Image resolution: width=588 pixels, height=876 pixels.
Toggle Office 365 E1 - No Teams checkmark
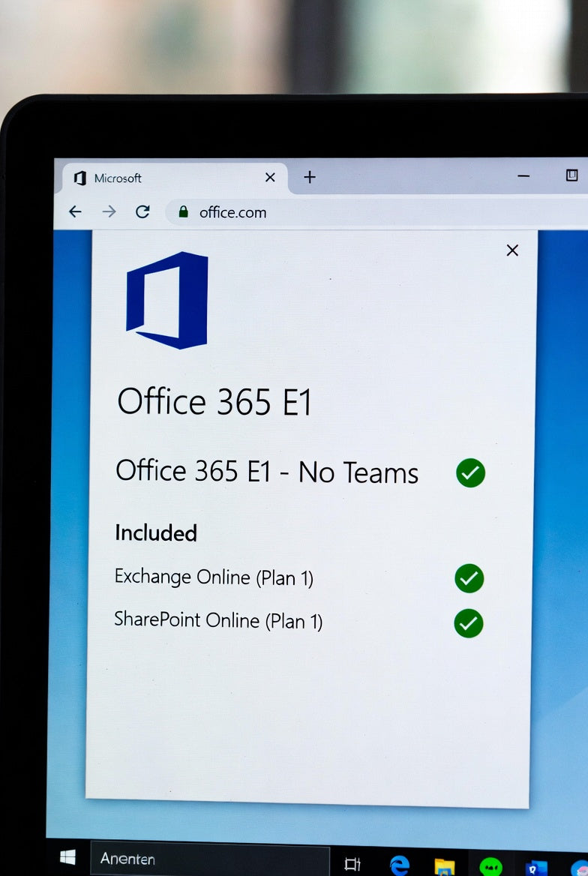pyautogui.click(x=470, y=472)
